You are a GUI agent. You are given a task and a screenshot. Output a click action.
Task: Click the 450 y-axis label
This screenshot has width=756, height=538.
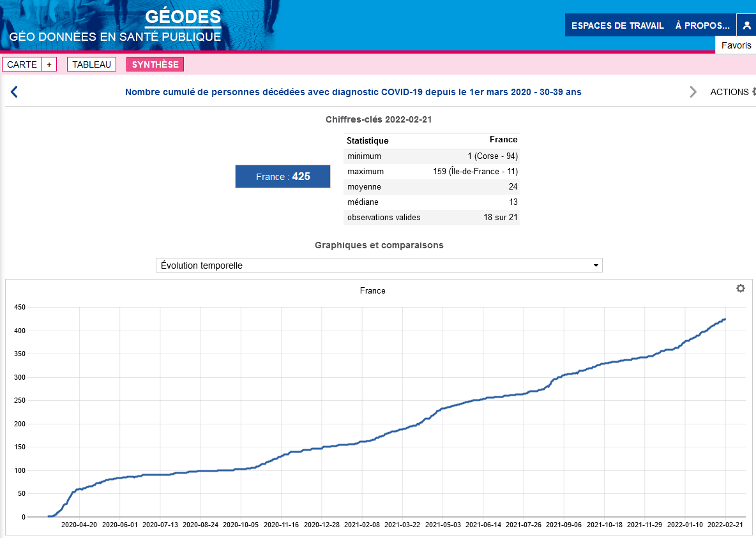coord(20,307)
